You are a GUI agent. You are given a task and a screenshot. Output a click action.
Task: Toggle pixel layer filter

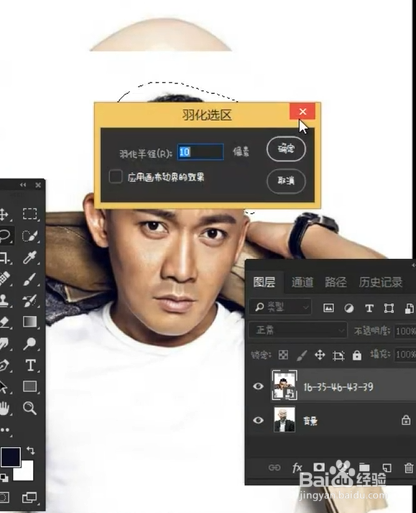[x=329, y=308]
